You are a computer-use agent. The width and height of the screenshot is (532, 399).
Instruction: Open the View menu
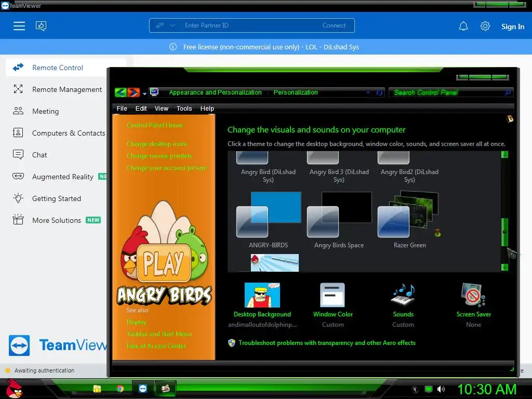162,109
